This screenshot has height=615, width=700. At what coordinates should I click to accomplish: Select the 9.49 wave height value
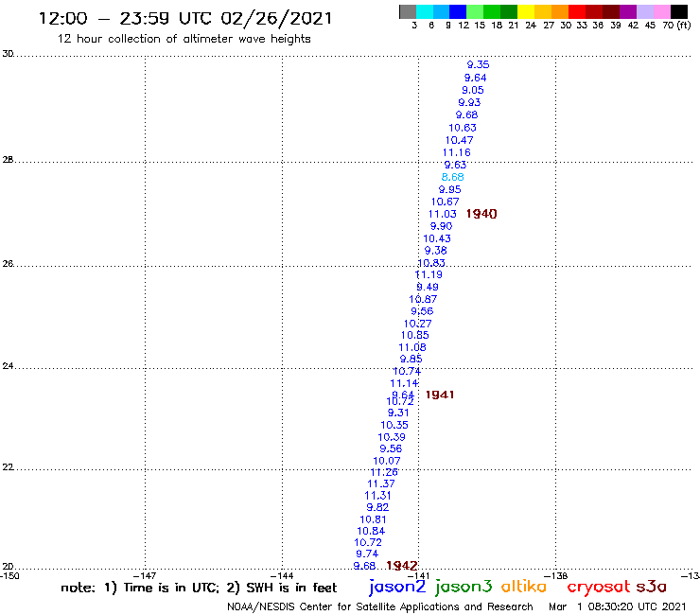428,288
